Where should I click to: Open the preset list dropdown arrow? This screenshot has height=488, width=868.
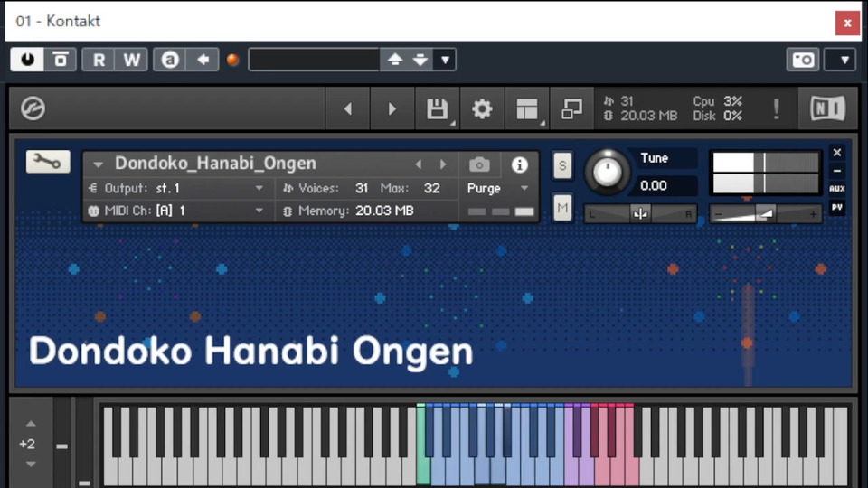click(x=445, y=60)
